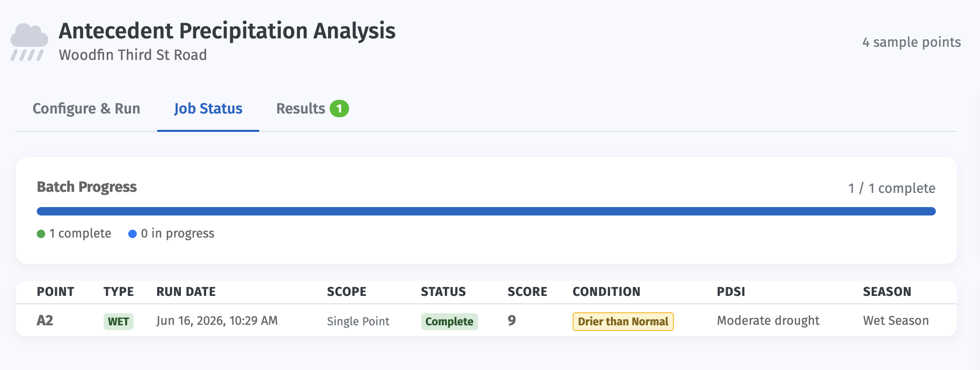Click the green complete status dot
Viewport: 980px width, 370px height.
coord(41,234)
